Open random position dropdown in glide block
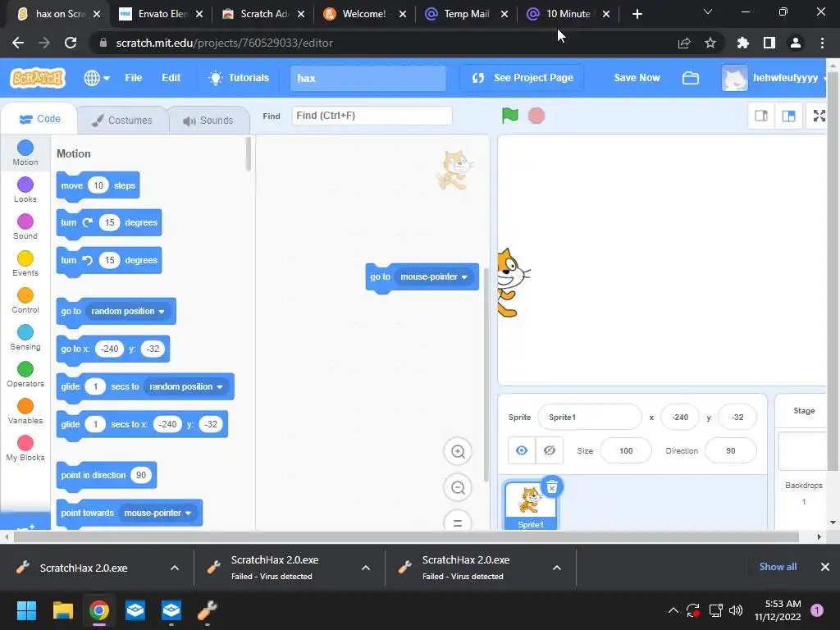This screenshot has width=840, height=630. [x=186, y=386]
